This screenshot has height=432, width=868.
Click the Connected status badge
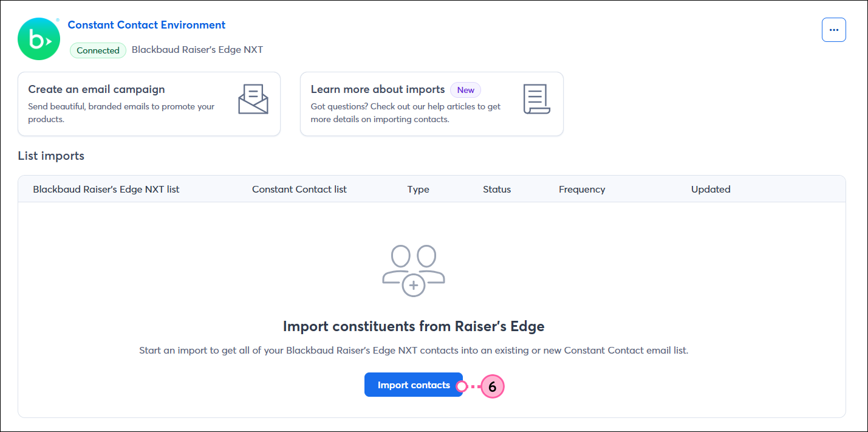pos(98,50)
